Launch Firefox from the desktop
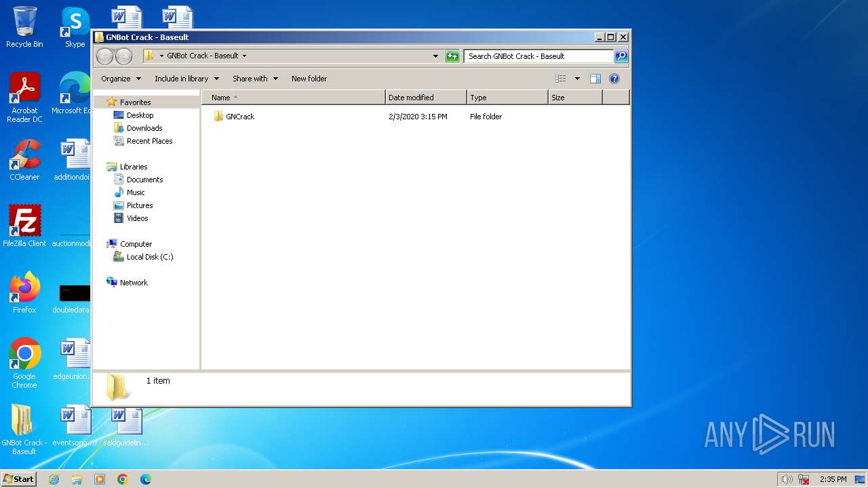 click(24, 292)
